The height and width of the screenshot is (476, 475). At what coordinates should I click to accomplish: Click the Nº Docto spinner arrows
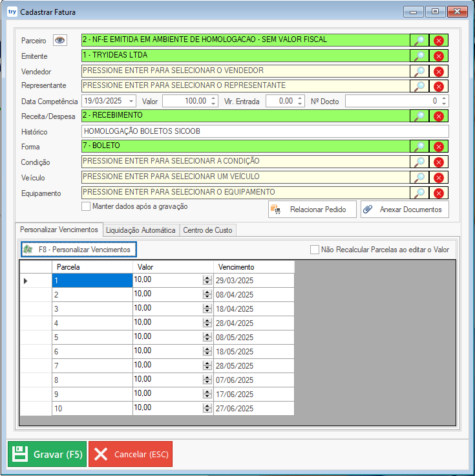point(444,101)
